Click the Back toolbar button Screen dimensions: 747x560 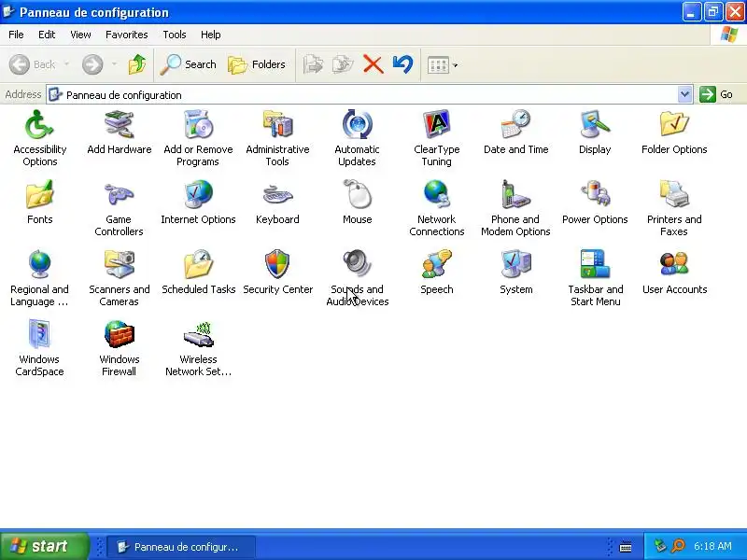pyautogui.click(x=33, y=64)
